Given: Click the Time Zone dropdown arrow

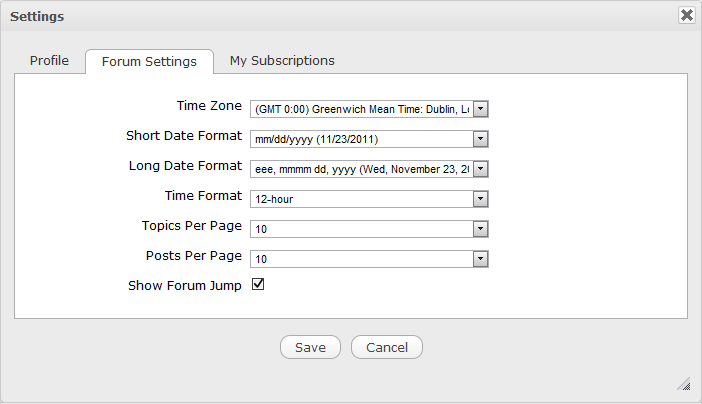Looking at the screenshot, I should click(480, 109).
